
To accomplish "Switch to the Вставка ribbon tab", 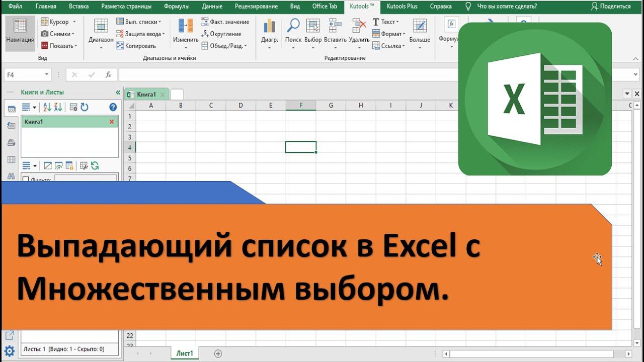I will coord(79,6).
